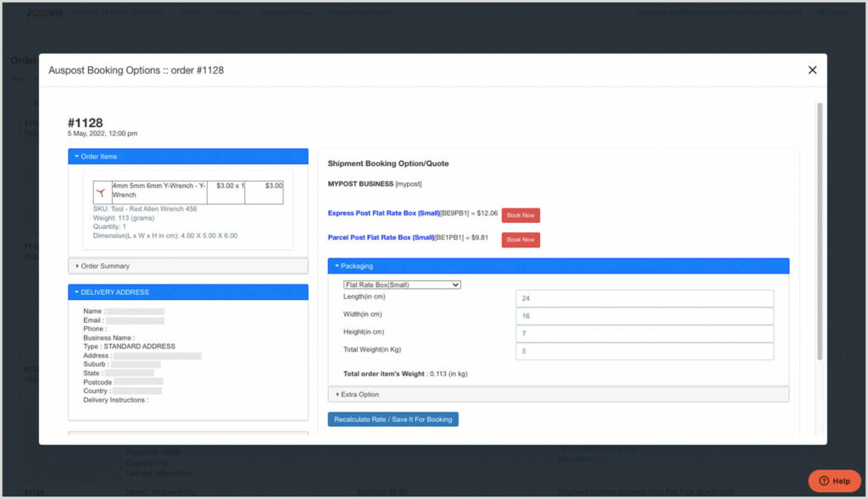Open the Flat Rate Box(Small) dropdown
This screenshot has height=499, width=868.
pos(402,285)
